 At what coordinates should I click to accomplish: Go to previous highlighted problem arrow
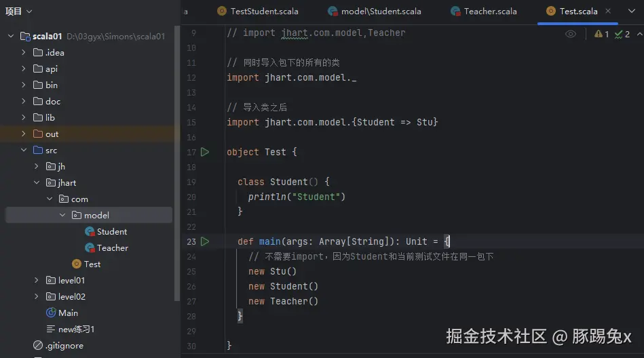click(639, 34)
